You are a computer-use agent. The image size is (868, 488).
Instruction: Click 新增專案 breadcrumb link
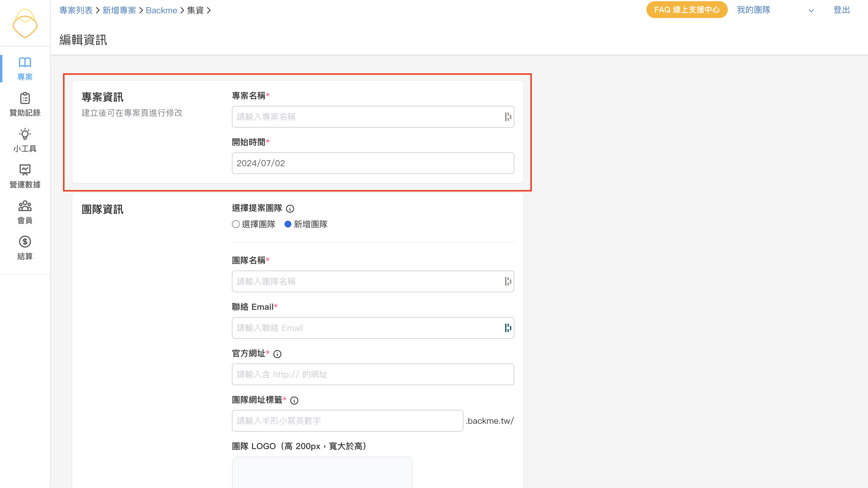tap(119, 11)
